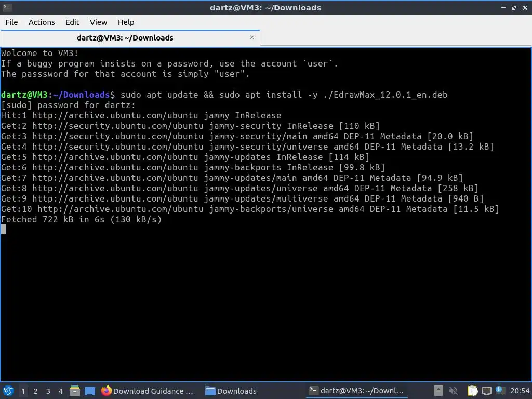Click the terminal cursor block
Viewport: 532px width, 399px height.
coord(4,230)
